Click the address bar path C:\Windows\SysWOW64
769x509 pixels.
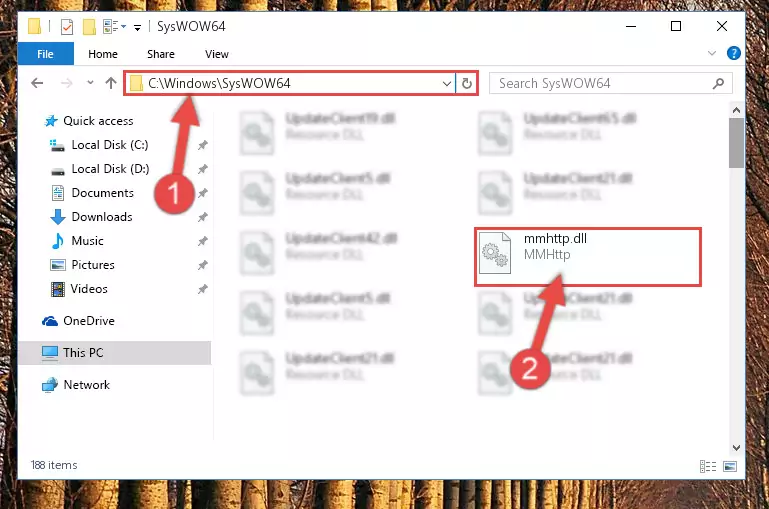pyautogui.click(x=219, y=83)
